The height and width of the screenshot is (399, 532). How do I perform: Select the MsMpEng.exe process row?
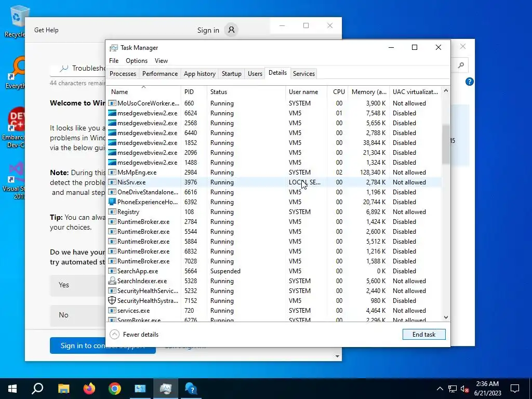tap(274, 172)
